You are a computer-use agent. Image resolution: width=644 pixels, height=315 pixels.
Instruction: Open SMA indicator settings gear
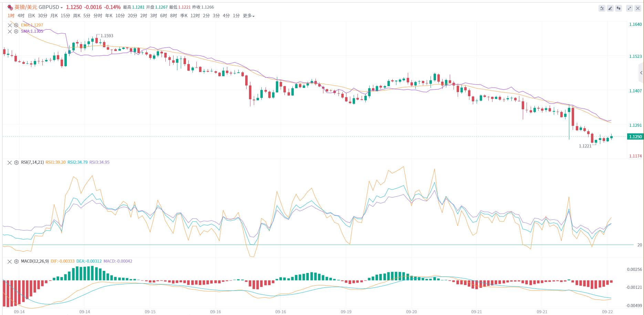pos(16,31)
